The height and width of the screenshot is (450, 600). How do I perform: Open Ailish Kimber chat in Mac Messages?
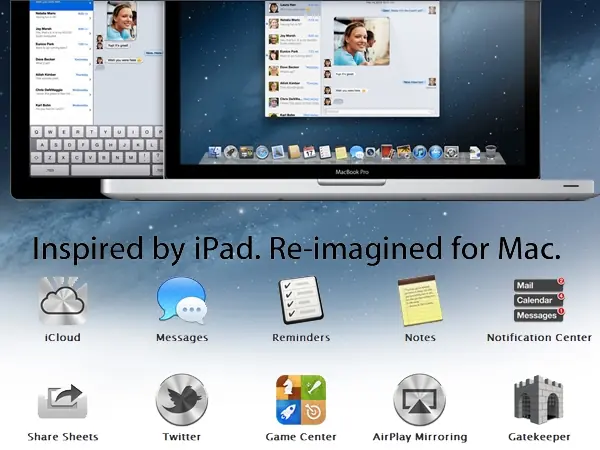point(293,86)
